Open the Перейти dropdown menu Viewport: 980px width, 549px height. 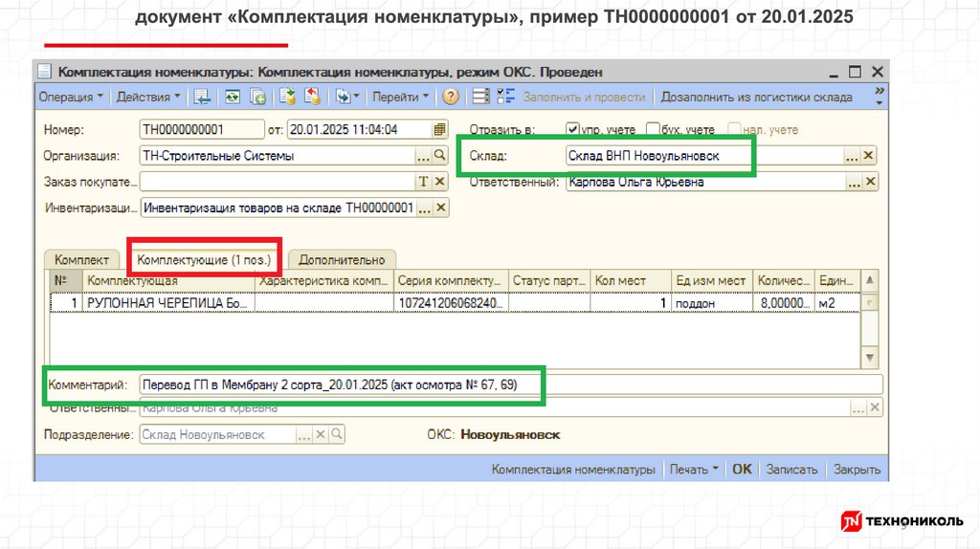(401, 97)
